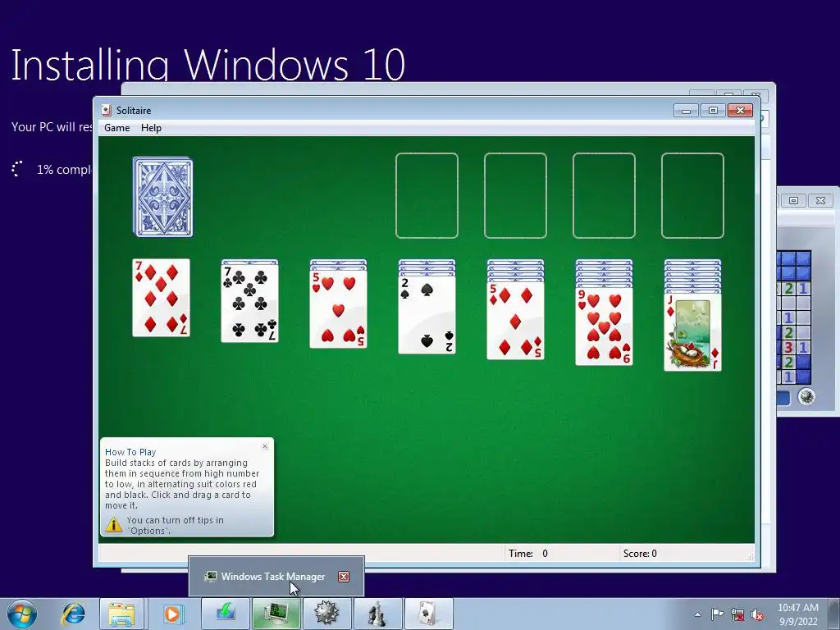Viewport: 840px width, 630px height.
Task: Click the five of hearts card
Action: click(338, 309)
